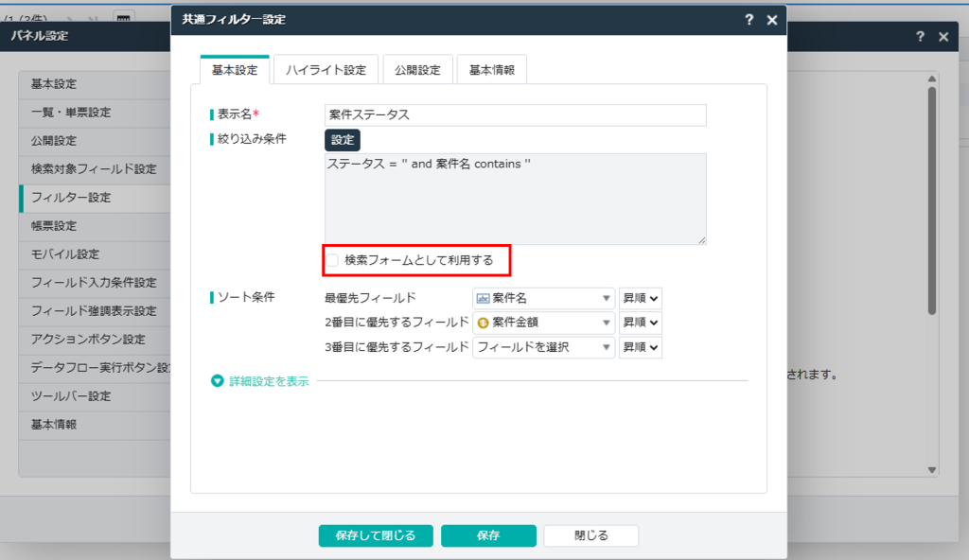Open help in the 共通フィルター設定 dialog
Image resolution: width=969 pixels, height=560 pixels.
749,20
